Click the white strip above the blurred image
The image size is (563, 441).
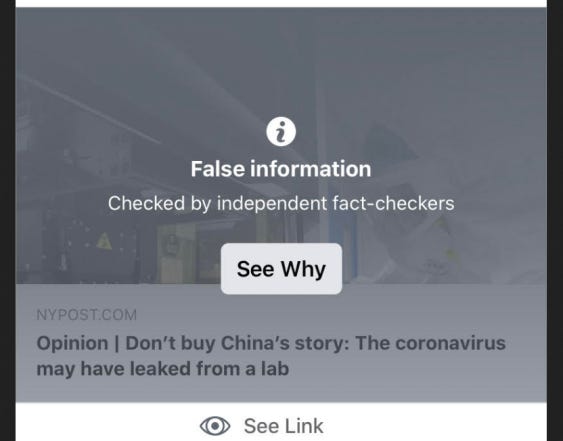281,4
